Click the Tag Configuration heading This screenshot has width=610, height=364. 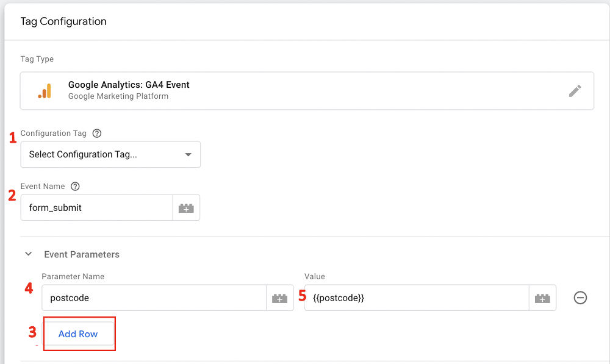[63, 21]
